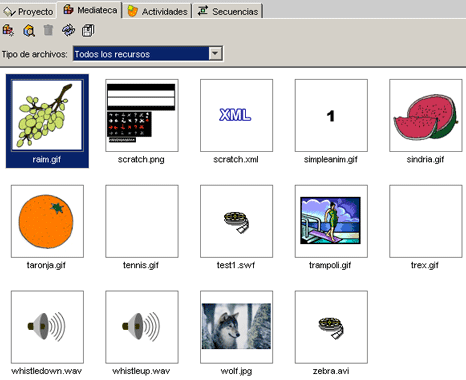466x380 pixels.
Task: Select the test1.swf film reel icon
Action: pyautogui.click(x=236, y=221)
